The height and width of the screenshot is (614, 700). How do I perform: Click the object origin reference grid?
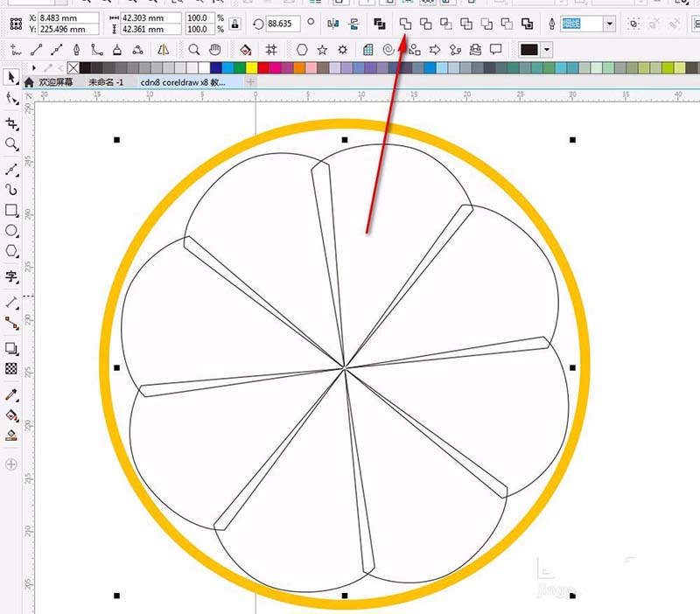[x=16, y=24]
